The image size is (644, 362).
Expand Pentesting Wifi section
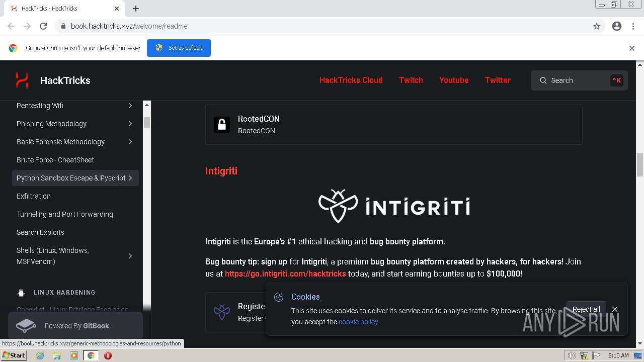coord(130,106)
